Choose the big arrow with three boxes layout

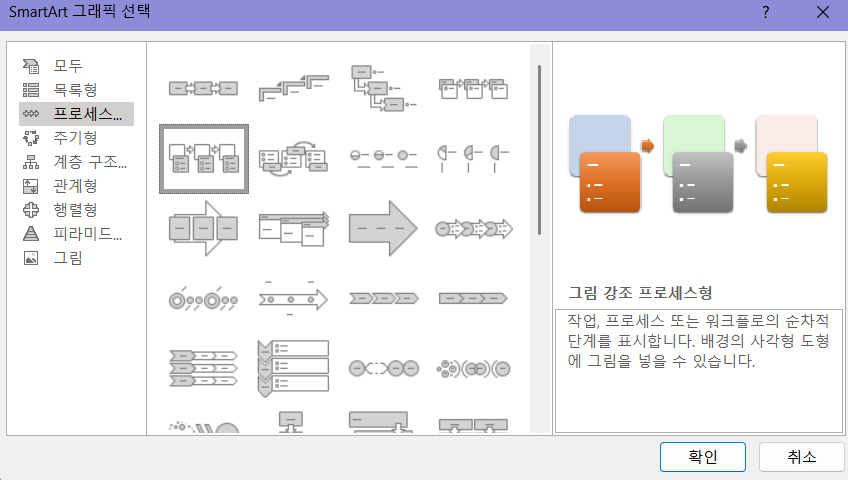coord(203,229)
